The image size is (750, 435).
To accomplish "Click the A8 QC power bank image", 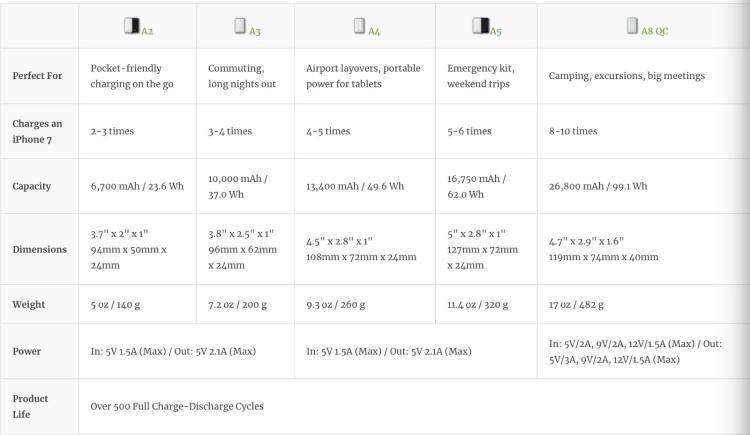I will pos(632,26).
